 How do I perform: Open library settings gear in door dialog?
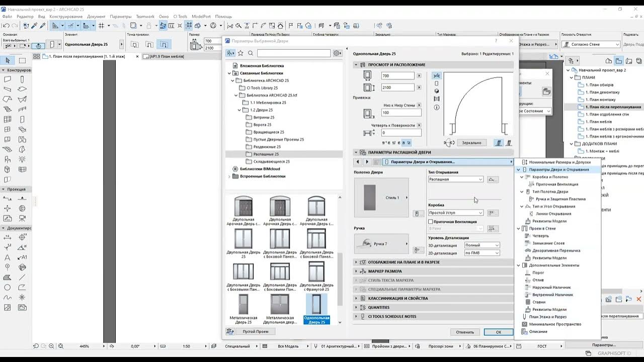(337, 53)
